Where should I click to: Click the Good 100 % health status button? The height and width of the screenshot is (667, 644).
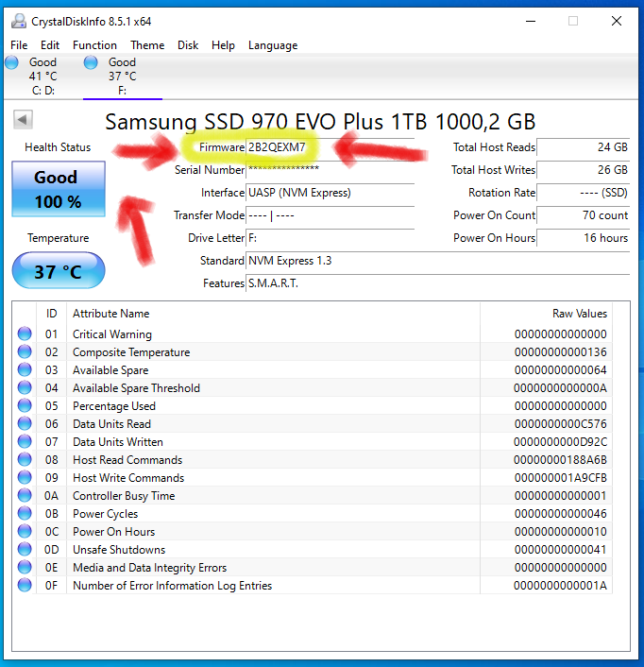click(x=59, y=189)
